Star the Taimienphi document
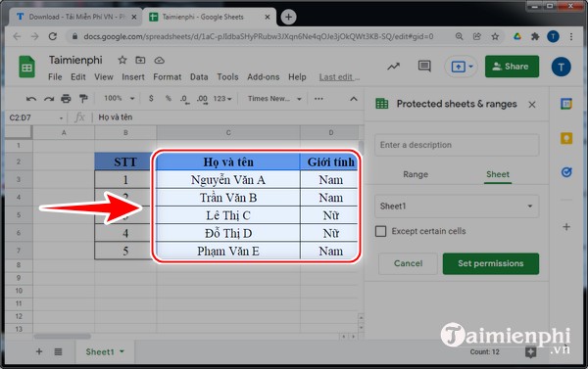The width and height of the screenshot is (588, 369). [122, 60]
